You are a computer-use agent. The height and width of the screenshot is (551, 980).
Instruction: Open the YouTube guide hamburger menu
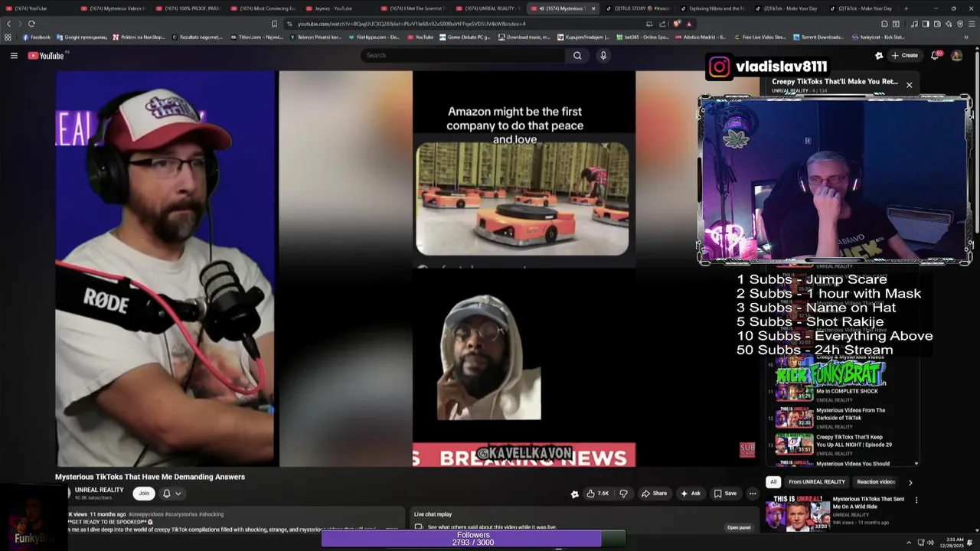14,55
